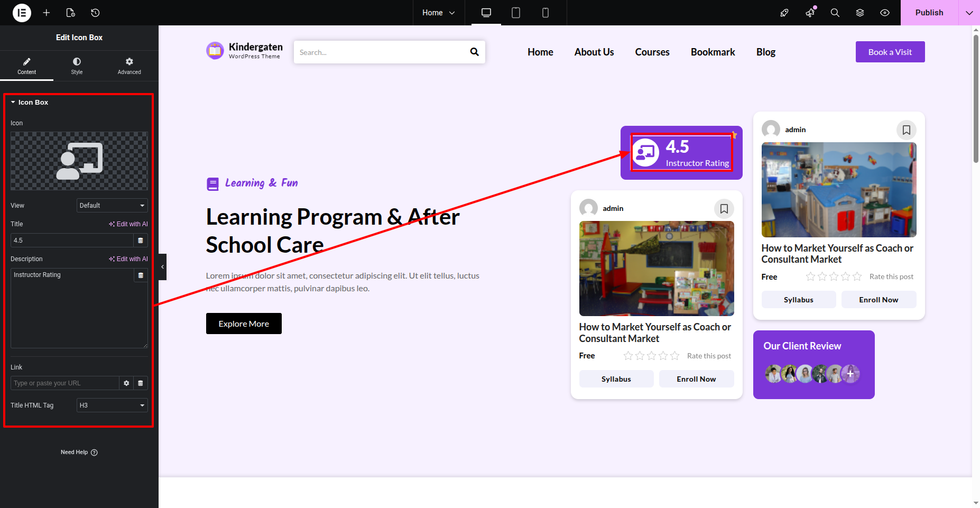This screenshot has height=508, width=980.
Task: Click the Preview Changes eye icon
Action: (x=885, y=13)
